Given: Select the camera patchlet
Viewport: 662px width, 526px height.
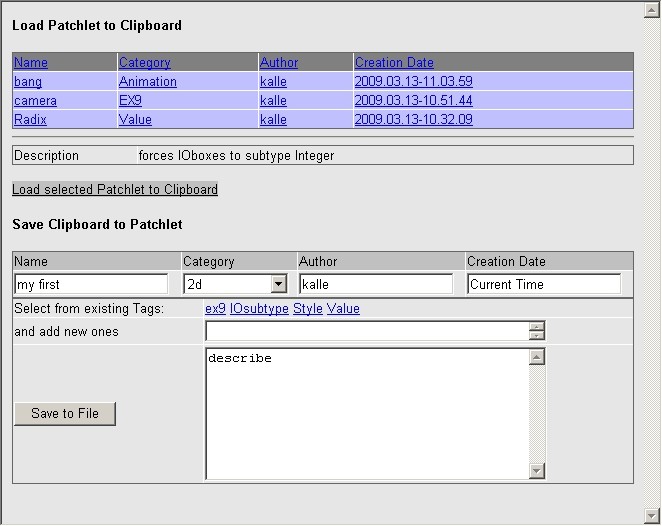Looking at the screenshot, I should [x=35, y=100].
